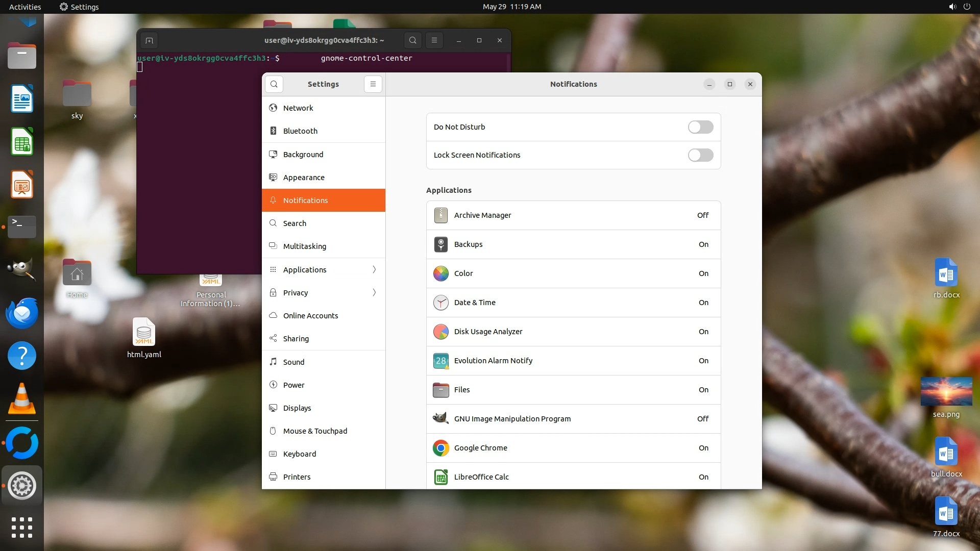Image resolution: width=980 pixels, height=551 pixels.
Task: Open Thunderbird from the Ubuntu dock
Action: (x=22, y=313)
